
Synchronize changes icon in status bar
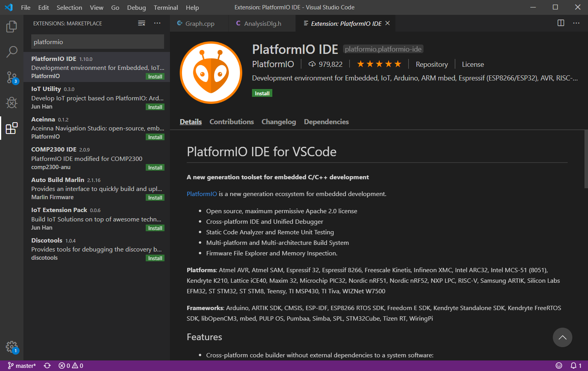pyautogui.click(x=47, y=366)
